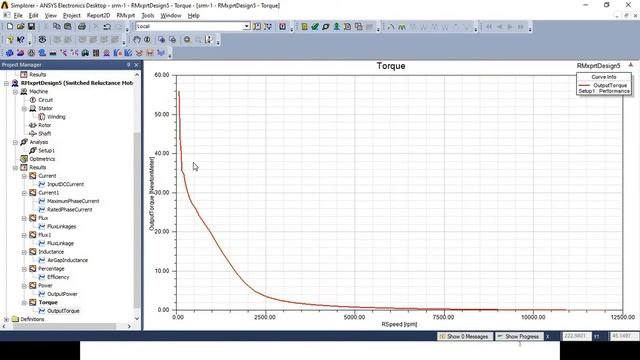The image size is (640, 360).
Task: Click the New file toolbar icon
Action: click(x=10, y=27)
